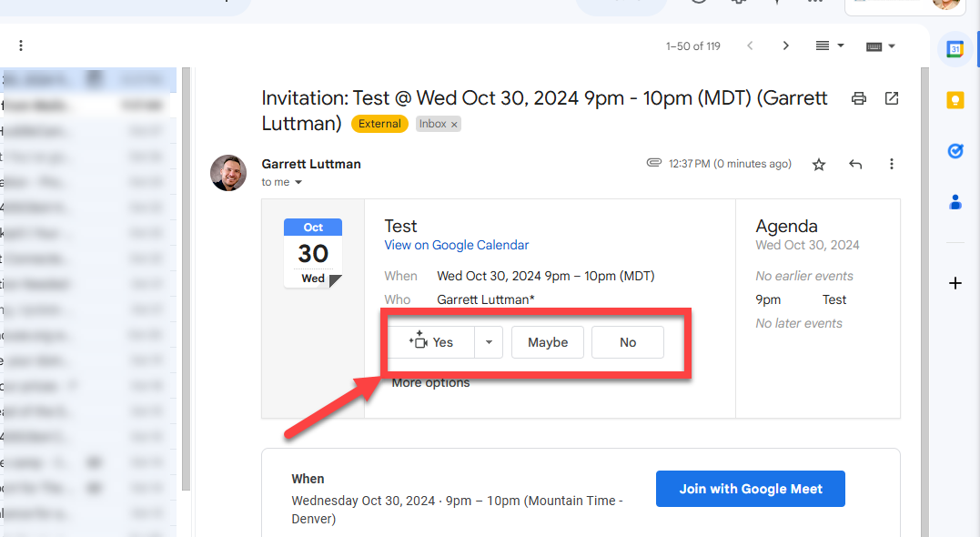Click the Agenda heading

[786, 226]
